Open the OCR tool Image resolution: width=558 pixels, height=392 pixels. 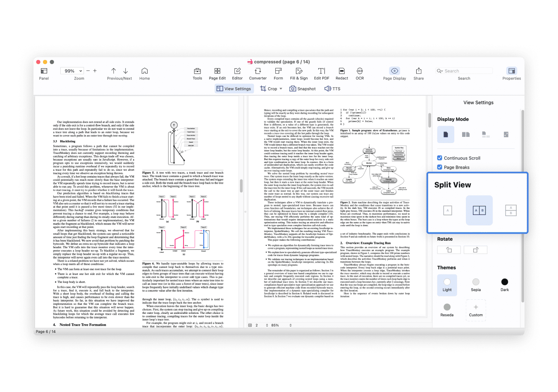pos(360,71)
